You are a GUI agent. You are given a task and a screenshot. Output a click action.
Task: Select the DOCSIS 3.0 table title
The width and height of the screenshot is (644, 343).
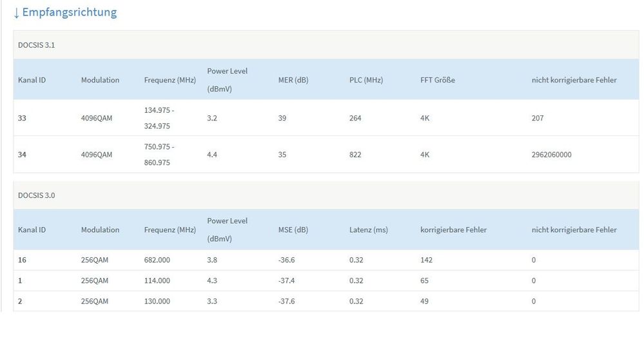click(x=36, y=195)
